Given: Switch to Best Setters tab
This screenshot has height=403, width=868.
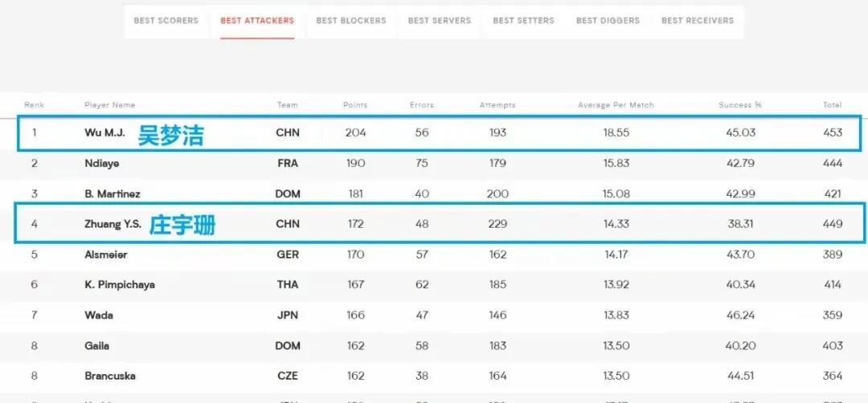Looking at the screenshot, I should (524, 20).
